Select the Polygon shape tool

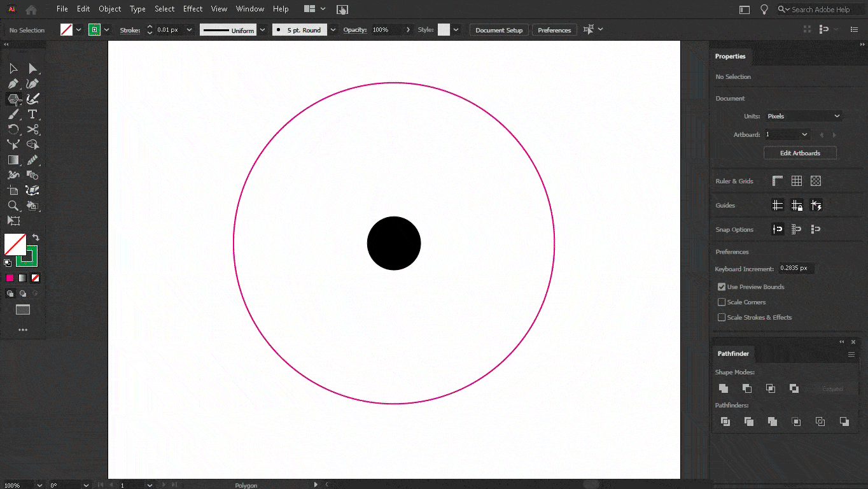(13, 99)
